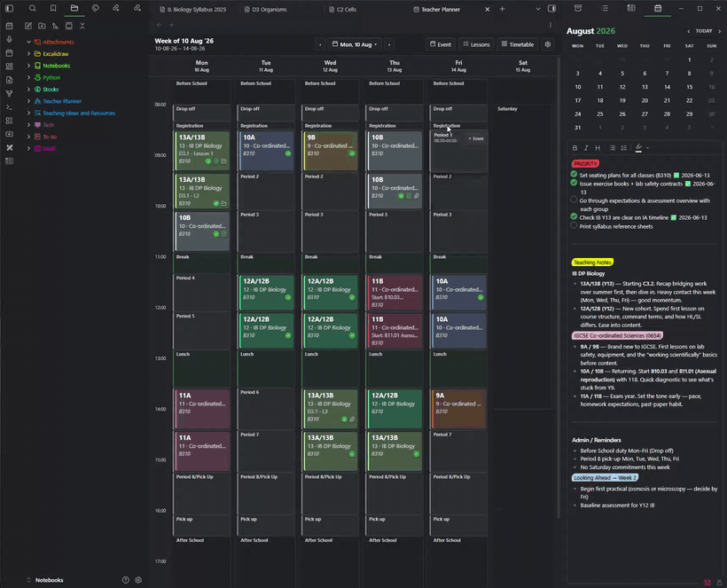Open the graph view ribbon icon
727x588 pixels.
9,93
